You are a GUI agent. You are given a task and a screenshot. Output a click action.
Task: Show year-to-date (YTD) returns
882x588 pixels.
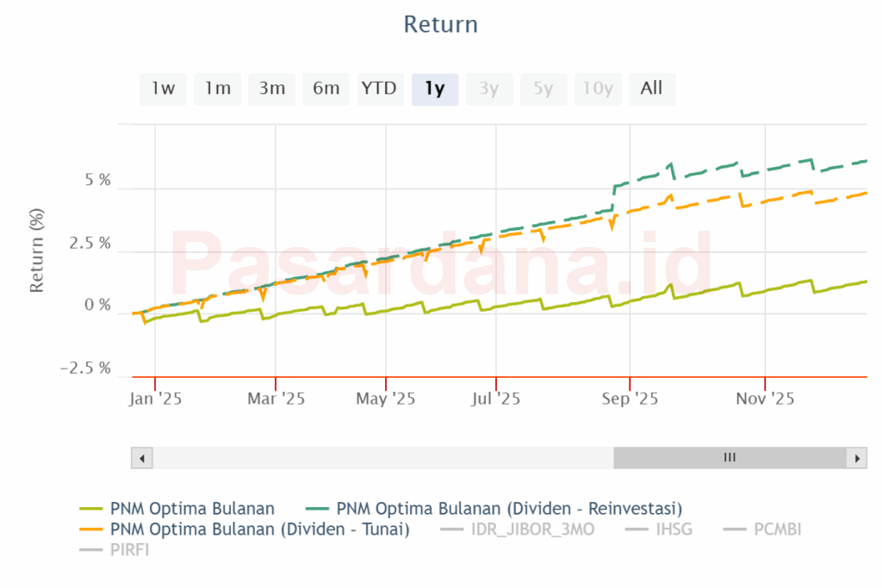pyautogui.click(x=379, y=89)
